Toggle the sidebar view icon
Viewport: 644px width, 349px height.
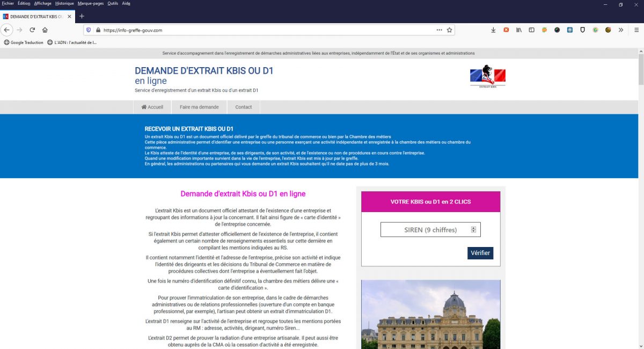pos(531,30)
